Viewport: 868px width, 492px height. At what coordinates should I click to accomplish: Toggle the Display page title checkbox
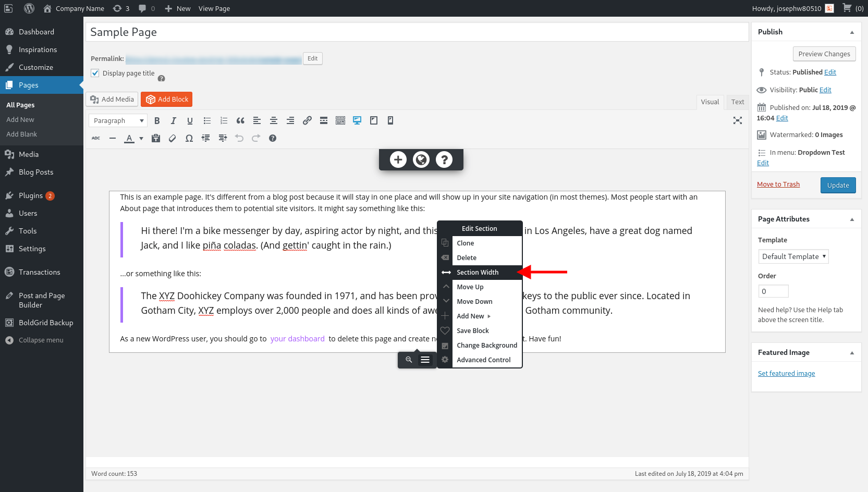coord(95,73)
